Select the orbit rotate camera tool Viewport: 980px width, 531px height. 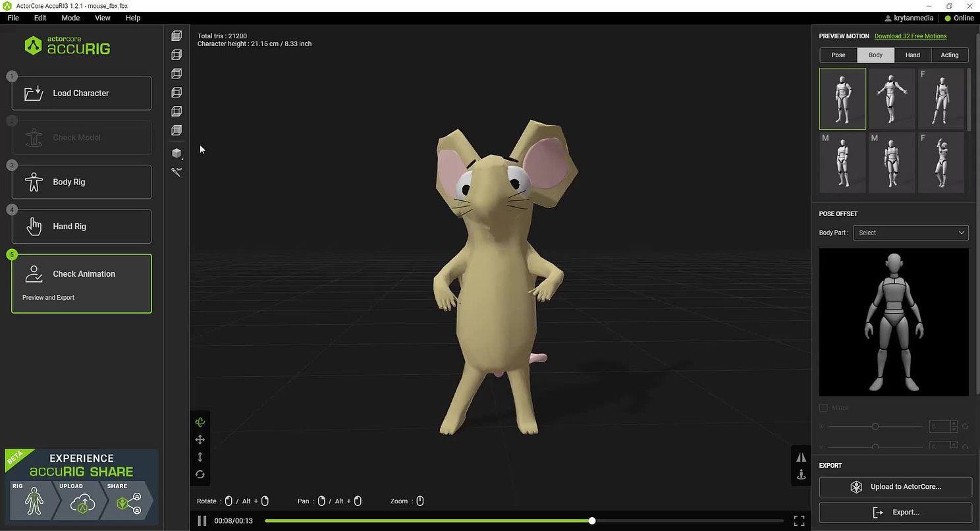(200, 422)
